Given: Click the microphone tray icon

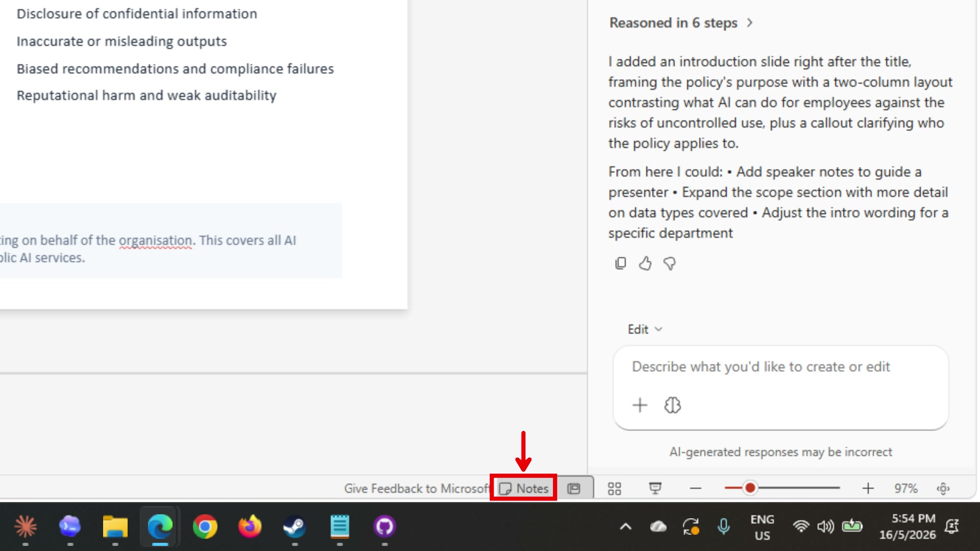Looking at the screenshot, I should (724, 527).
